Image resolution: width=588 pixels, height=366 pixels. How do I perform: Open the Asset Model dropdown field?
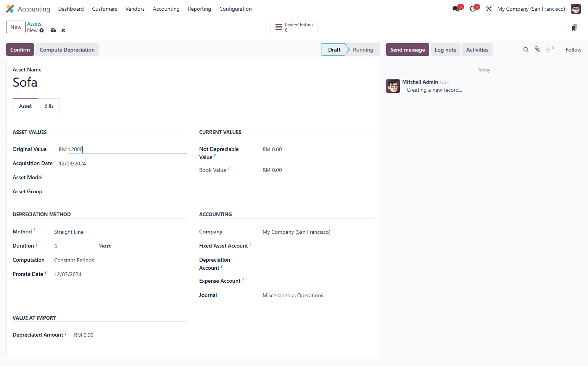pos(122,178)
